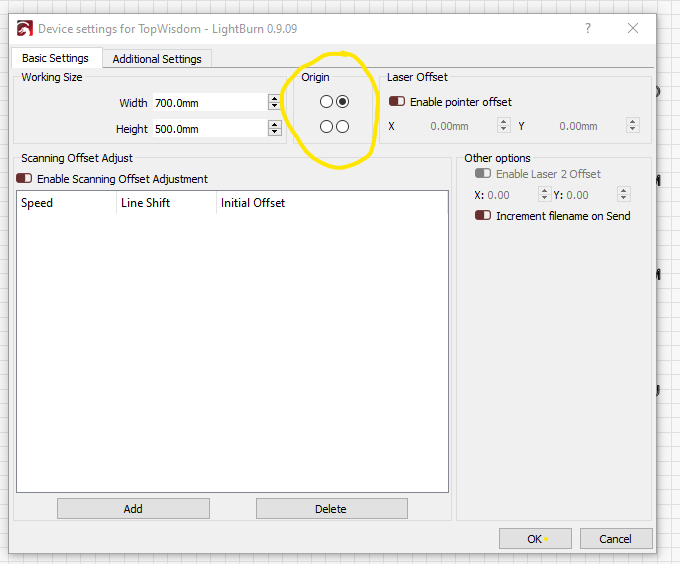The height and width of the screenshot is (564, 680).
Task: Toggle Enable Laser 2 Offset switch
Action: coord(483,173)
